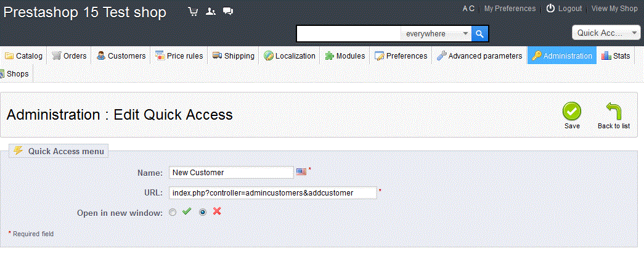Screen dimensions: 644x256
Task: Open the Orders tab
Action: point(69,56)
